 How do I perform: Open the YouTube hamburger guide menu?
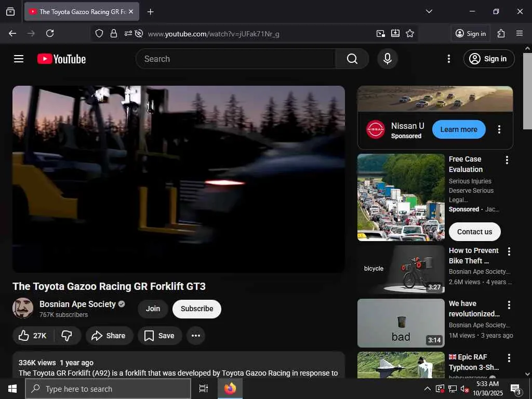tap(19, 59)
